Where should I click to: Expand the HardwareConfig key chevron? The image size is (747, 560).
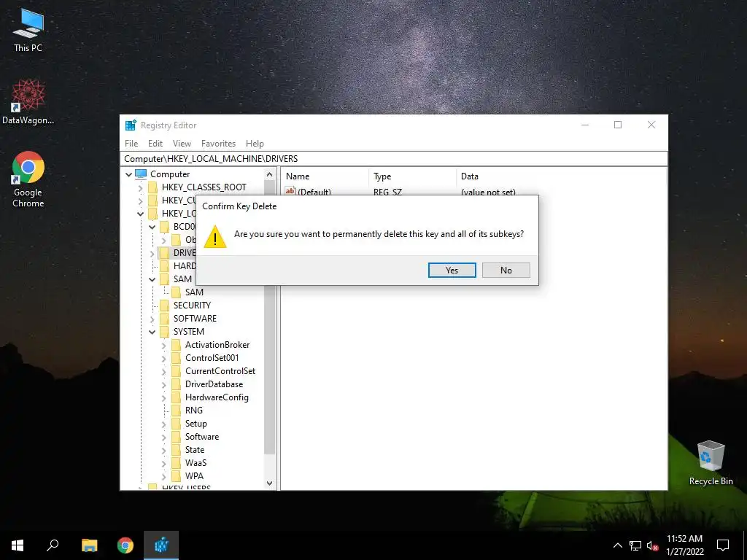(x=164, y=397)
